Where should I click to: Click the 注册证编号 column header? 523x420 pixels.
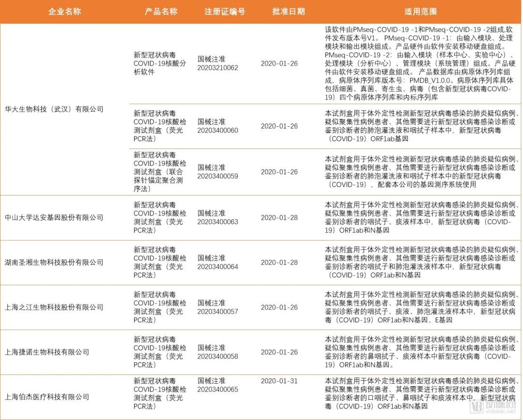pyautogui.click(x=225, y=12)
